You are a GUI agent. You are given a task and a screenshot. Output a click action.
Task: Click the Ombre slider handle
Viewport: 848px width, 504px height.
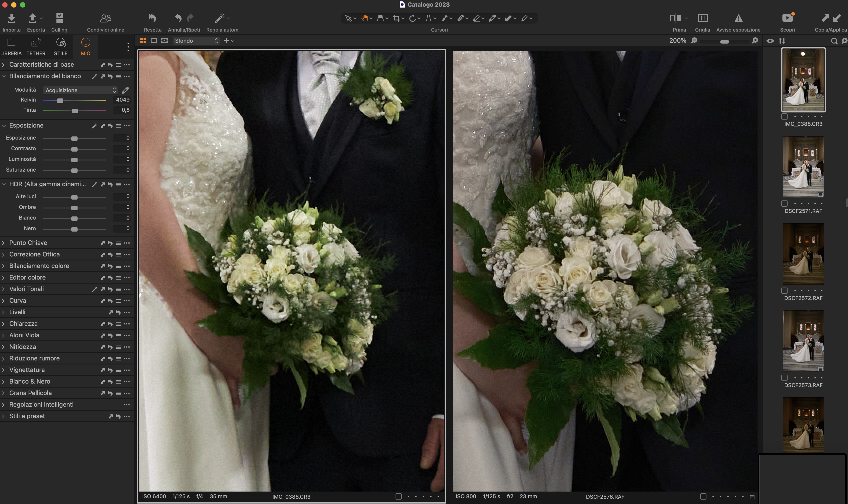pos(74,208)
